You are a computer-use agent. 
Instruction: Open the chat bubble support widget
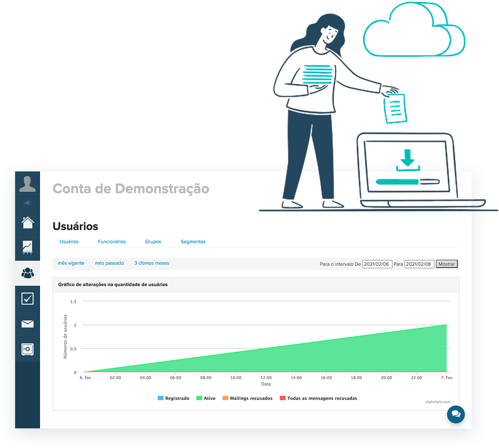(456, 414)
